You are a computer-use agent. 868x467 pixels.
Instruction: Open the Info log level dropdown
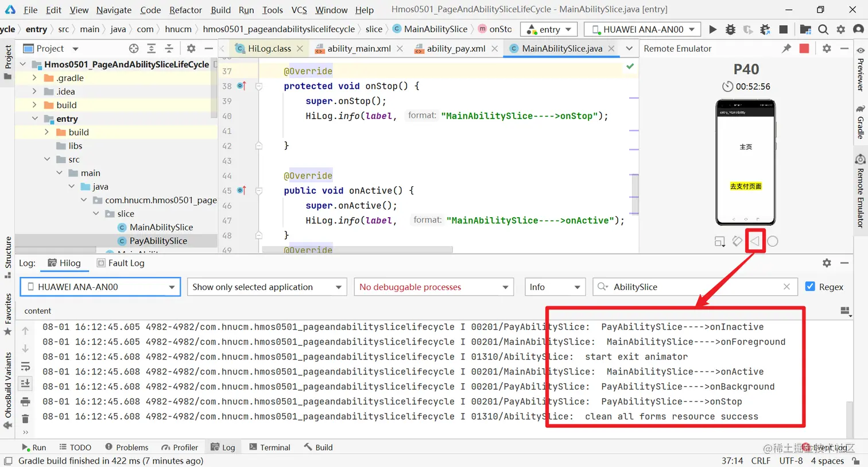(x=555, y=287)
